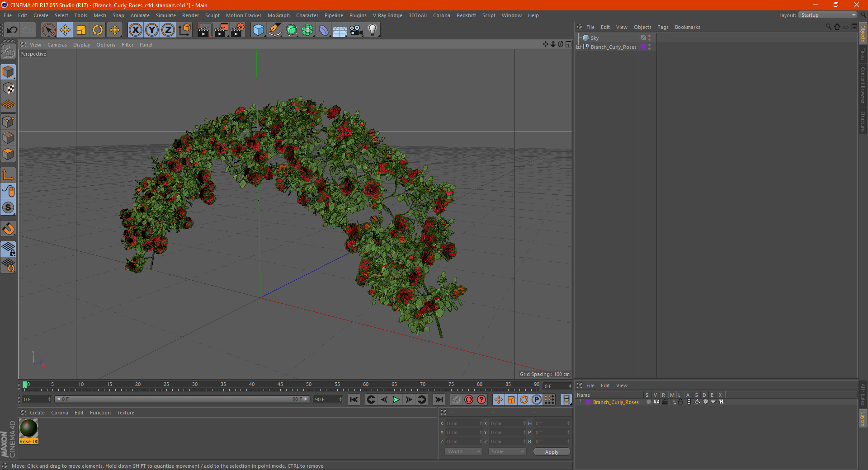
Task: Click the Make Editable icon
Action: click(8, 52)
